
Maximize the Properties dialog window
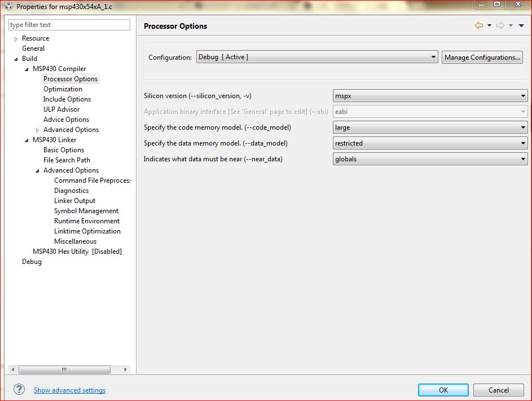tap(497, 4)
